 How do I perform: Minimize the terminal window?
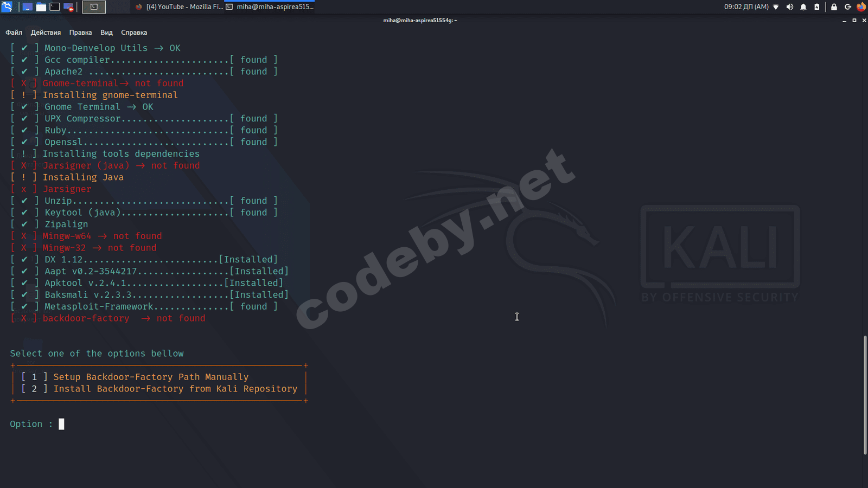(844, 21)
